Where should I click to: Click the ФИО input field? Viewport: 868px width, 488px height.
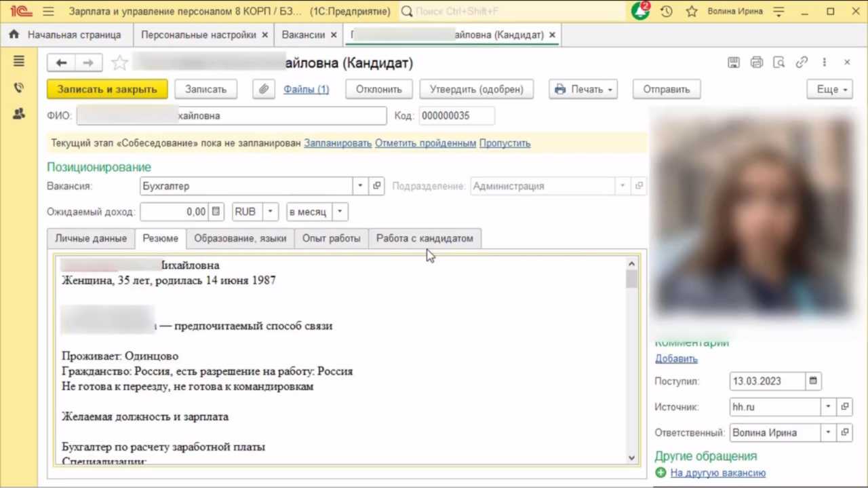pyautogui.click(x=231, y=116)
